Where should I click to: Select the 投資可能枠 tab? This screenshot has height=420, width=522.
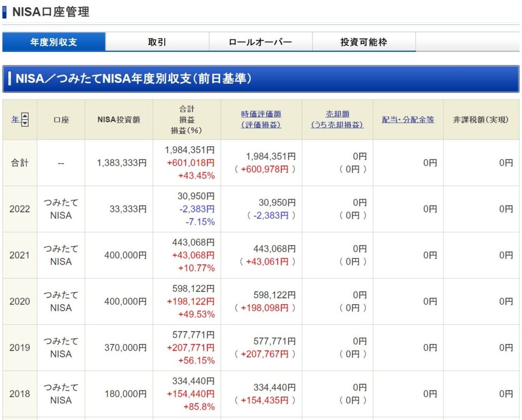coord(363,42)
